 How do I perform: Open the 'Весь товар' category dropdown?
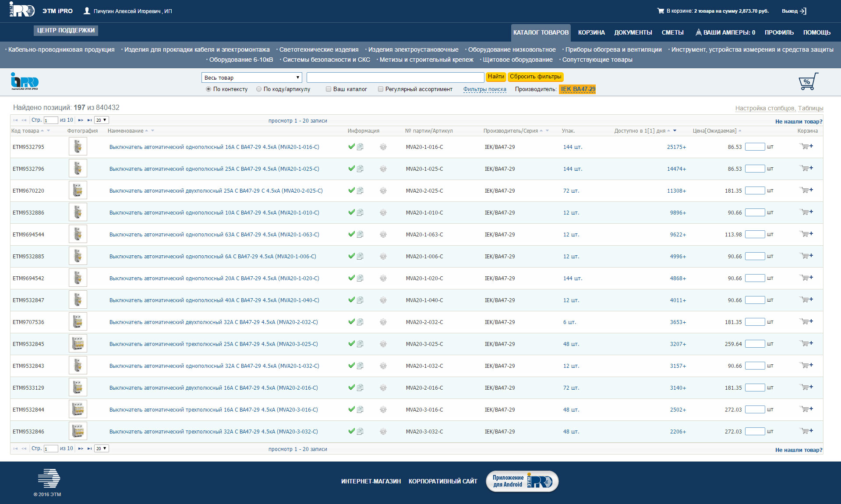coord(252,78)
